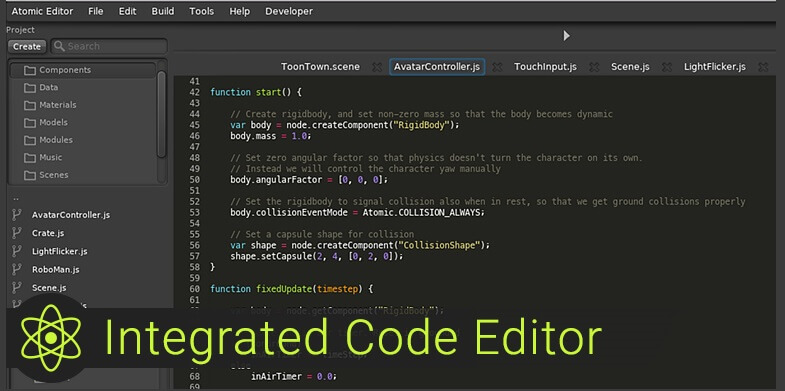785x391 pixels.
Task: Open the Build menu
Action: coord(163,11)
